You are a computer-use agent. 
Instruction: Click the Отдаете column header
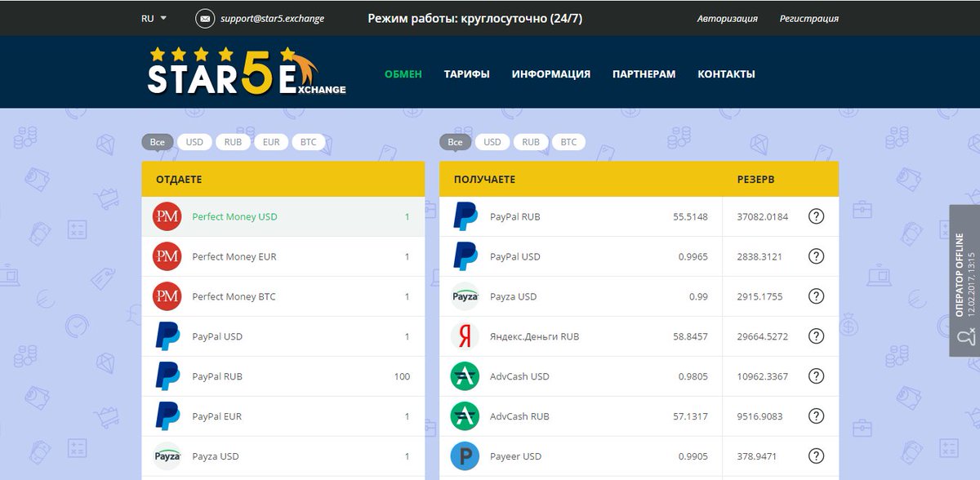tap(179, 180)
